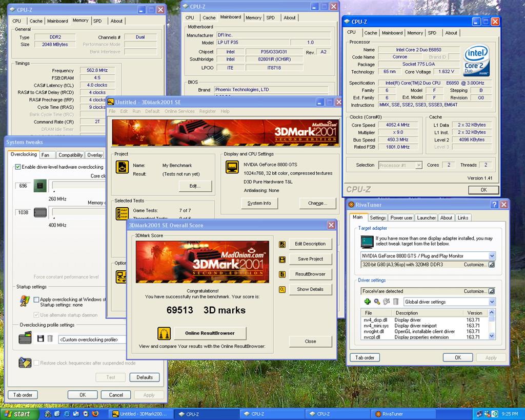Click the edit-profile wrench icon in RivaTuner
This screenshot has width=525, height=420.
[387, 302]
